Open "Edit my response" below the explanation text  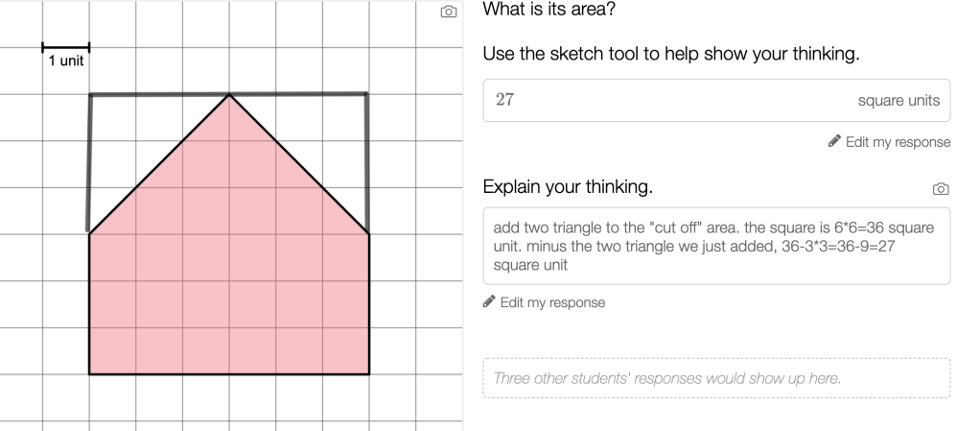(552, 302)
